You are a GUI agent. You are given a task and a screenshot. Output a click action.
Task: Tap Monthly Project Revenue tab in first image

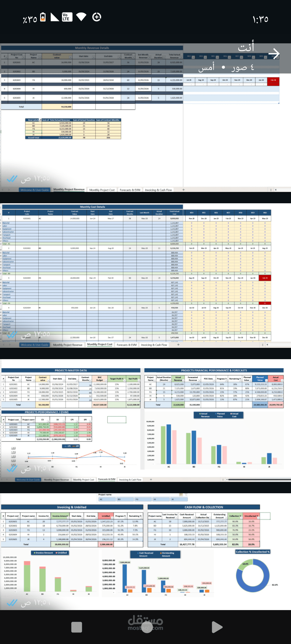pyautogui.click(x=69, y=190)
